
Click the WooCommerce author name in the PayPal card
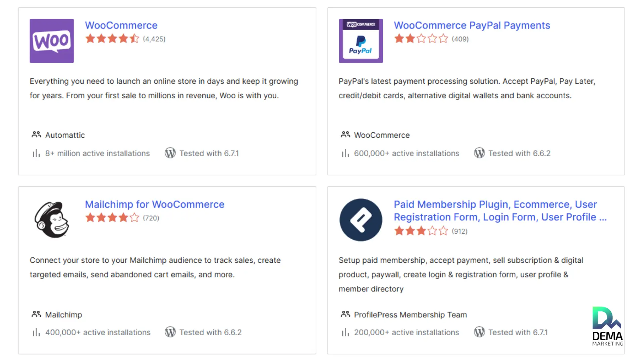tap(382, 135)
